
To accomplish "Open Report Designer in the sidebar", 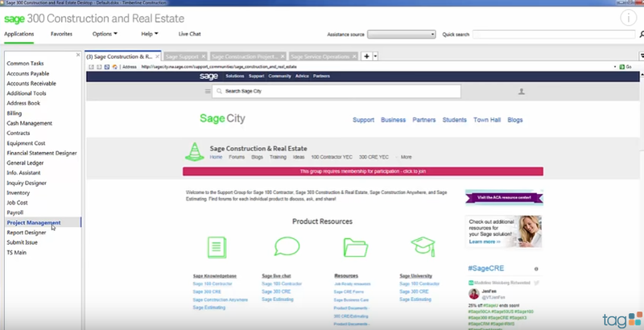I will pos(27,233).
